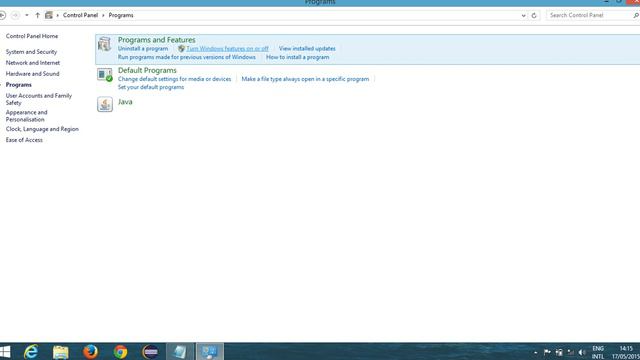Click Turn Windows features on or off
The height and width of the screenshot is (360, 640).
pos(227,49)
